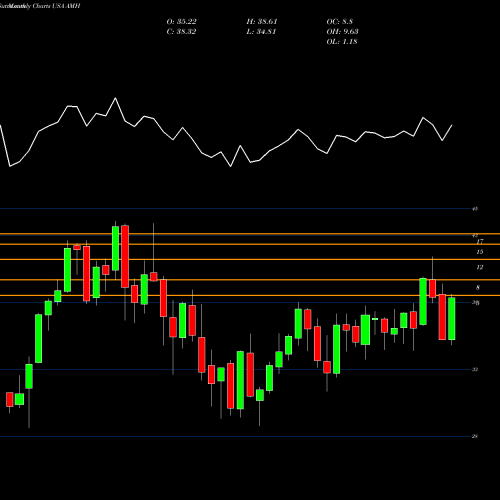Click the orange level label 17
Viewport: 500px width, 500px height.
click(480, 241)
